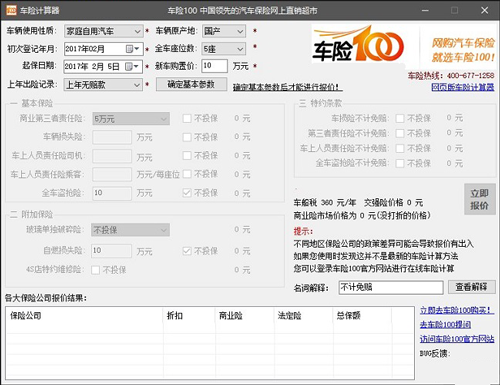
Task: Open 商业第三者责任险 amount dropdown
Action: [x=131, y=119]
